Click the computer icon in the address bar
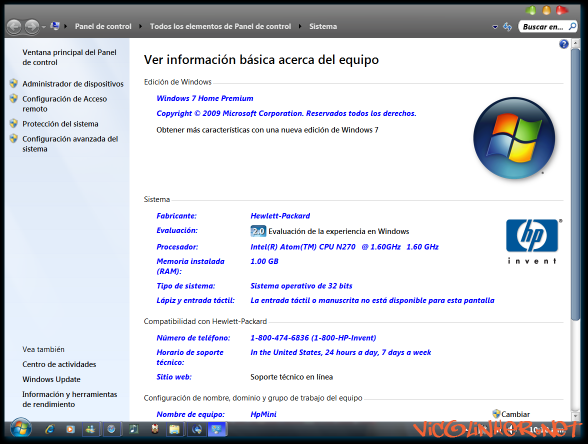Viewport: 588px width, 444px height. point(55,26)
